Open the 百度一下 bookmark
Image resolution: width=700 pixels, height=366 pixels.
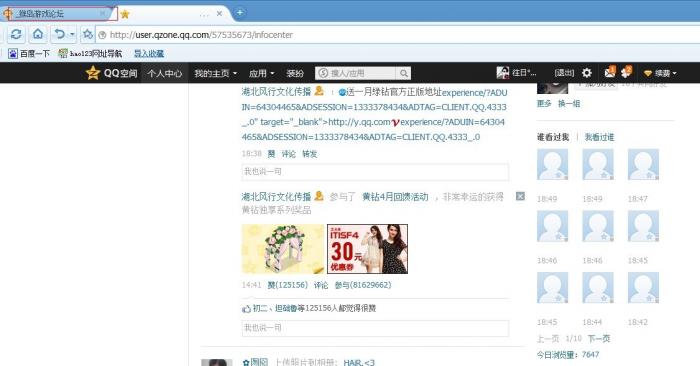click(x=29, y=54)
